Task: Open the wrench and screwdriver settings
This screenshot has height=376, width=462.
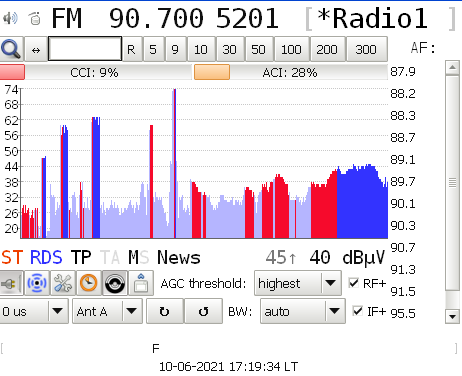Action: click(x=63, y=283)
